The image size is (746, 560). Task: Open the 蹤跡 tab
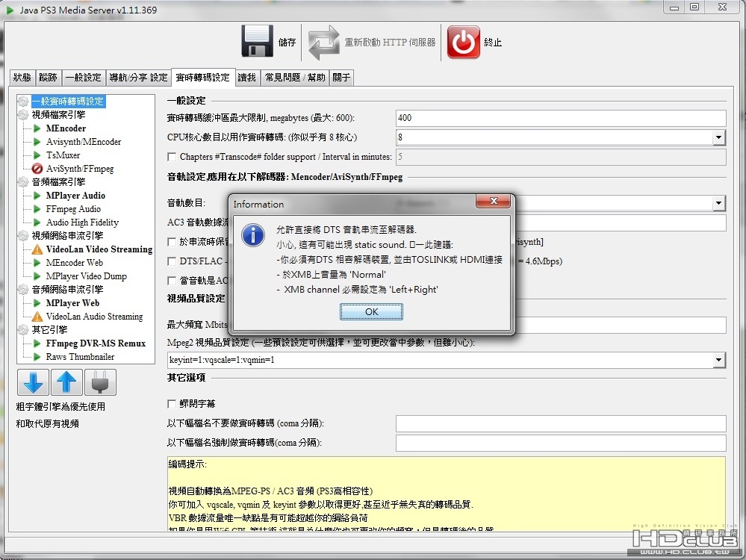(x=48, y=78)
